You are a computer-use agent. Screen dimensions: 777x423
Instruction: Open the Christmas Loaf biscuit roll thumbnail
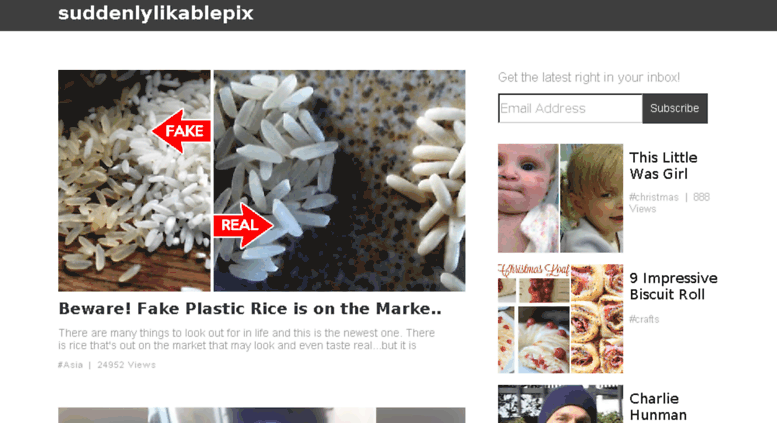pos(560,318)
